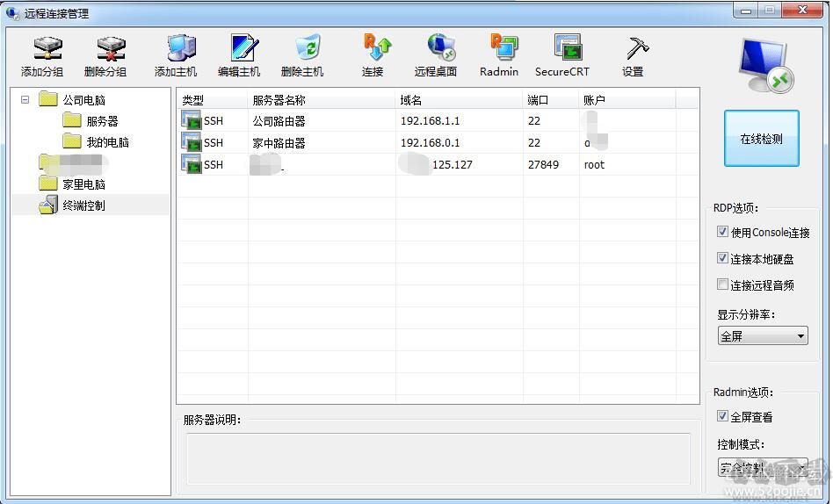
Task: Sort by 类型 column header
Action: (212, 100)
